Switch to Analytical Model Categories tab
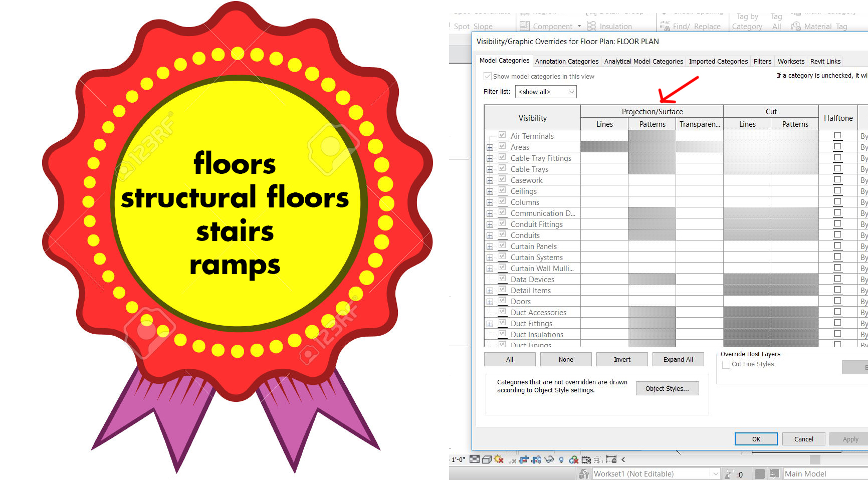868x480 pixels. (643, 61)
